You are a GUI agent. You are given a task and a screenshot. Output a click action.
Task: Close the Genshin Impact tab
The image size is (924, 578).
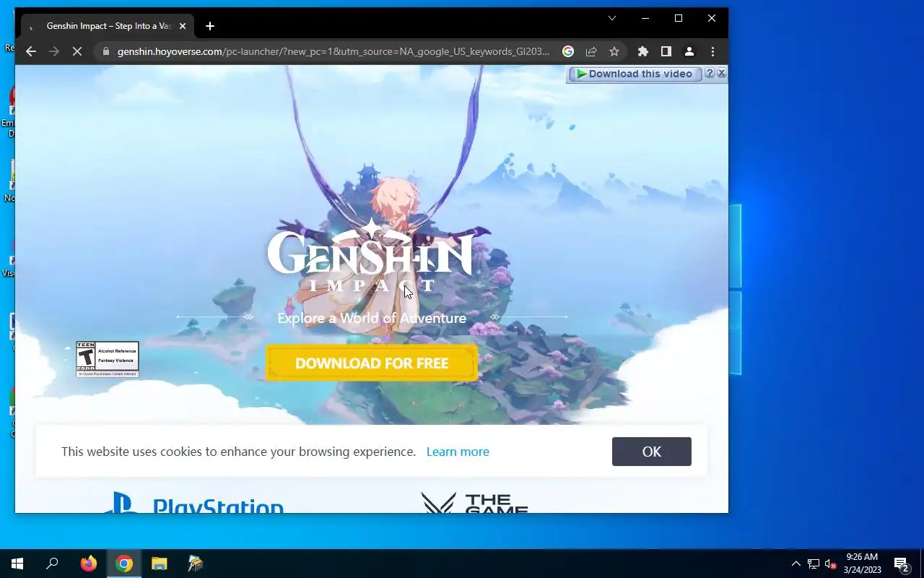pyautogui.click(x=183, y=26)
